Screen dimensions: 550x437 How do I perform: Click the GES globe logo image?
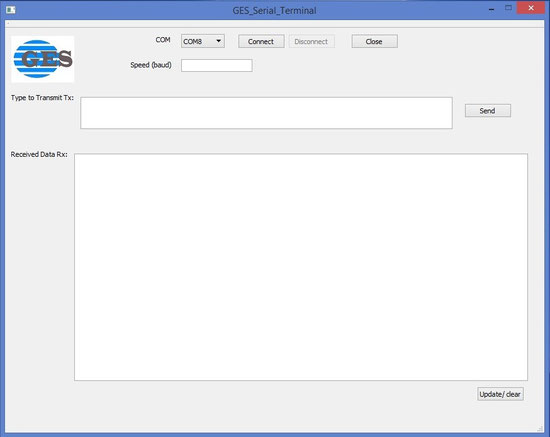[43, 59]
